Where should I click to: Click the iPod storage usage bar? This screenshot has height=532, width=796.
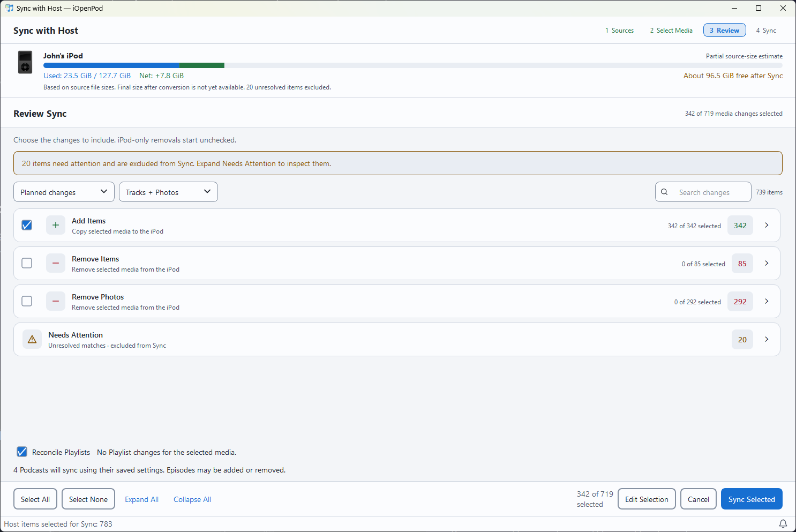coord(413,65)
